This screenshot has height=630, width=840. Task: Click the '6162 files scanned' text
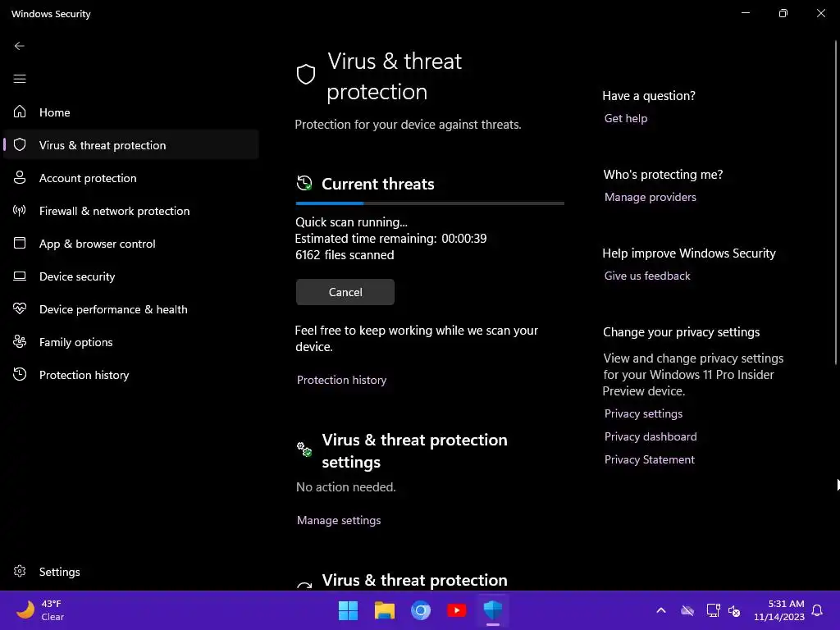[345, 255]
